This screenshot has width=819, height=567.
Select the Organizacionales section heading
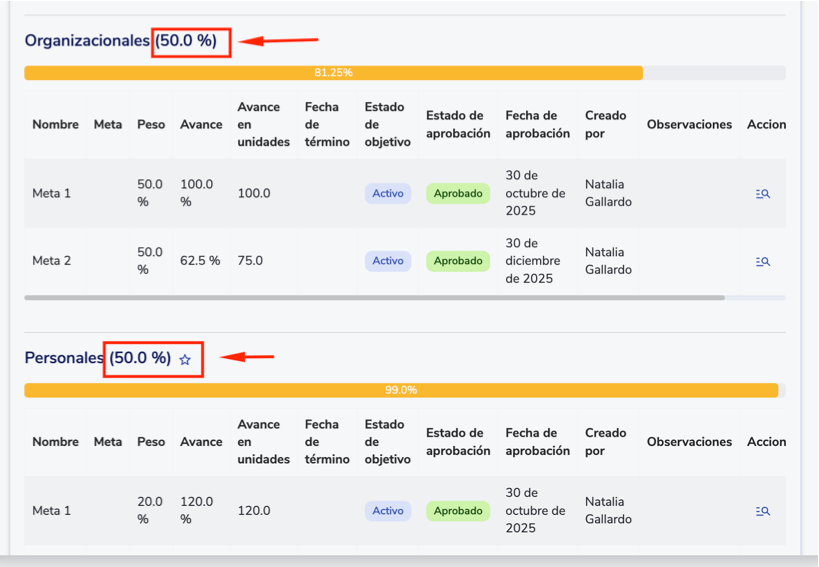point(88,41)
